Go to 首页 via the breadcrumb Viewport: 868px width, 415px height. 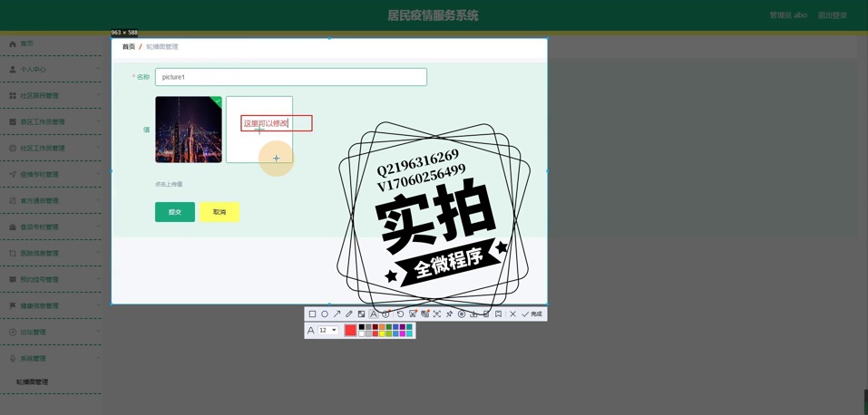coord(129,47)
